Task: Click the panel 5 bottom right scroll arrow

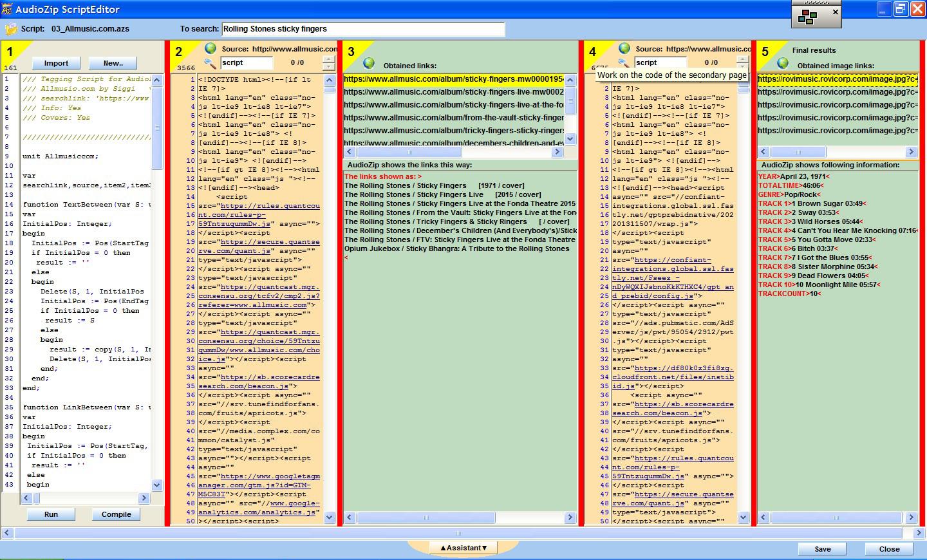Action: pos(911,518)
